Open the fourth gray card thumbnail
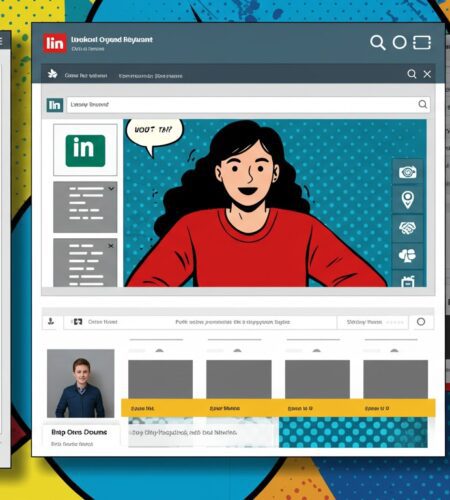 pyautogui.click(x=396, y=379)
